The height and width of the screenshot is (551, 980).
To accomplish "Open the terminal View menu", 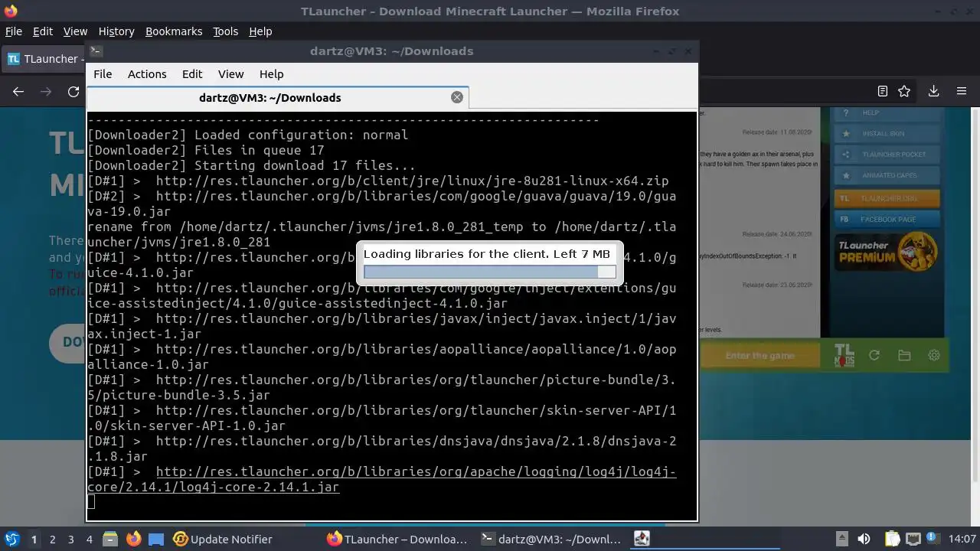I will pos(230,74).
